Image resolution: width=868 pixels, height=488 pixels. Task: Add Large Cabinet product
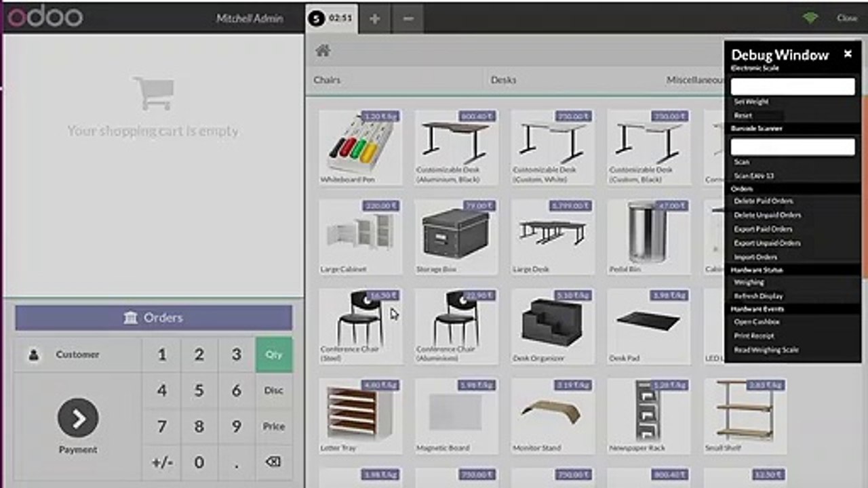[x=360, y=237]
